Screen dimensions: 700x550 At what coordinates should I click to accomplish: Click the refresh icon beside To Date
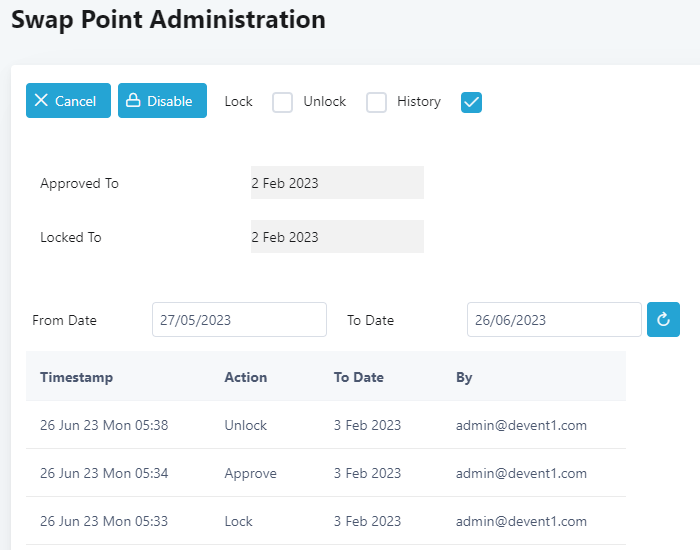(663, 320)
